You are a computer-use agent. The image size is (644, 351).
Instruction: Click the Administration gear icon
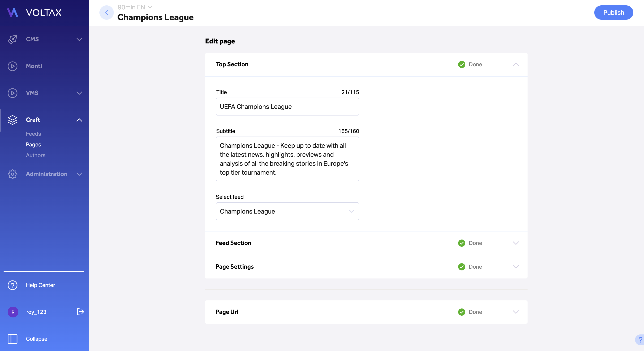13,174
